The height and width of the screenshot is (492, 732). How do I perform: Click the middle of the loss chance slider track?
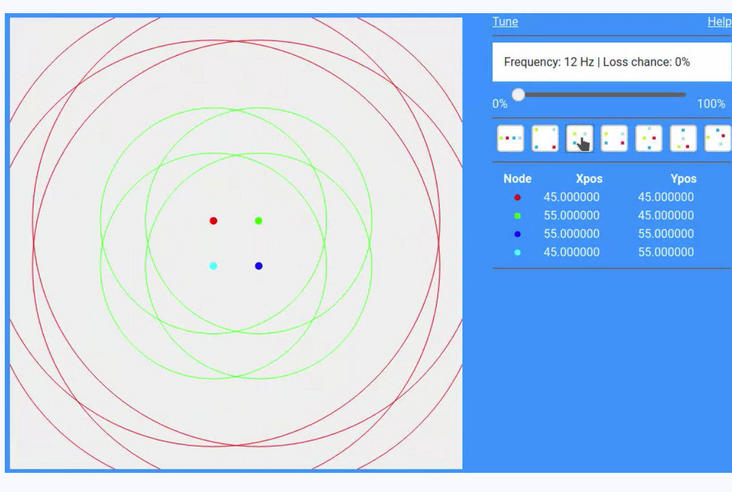click(x=602, y=95)
